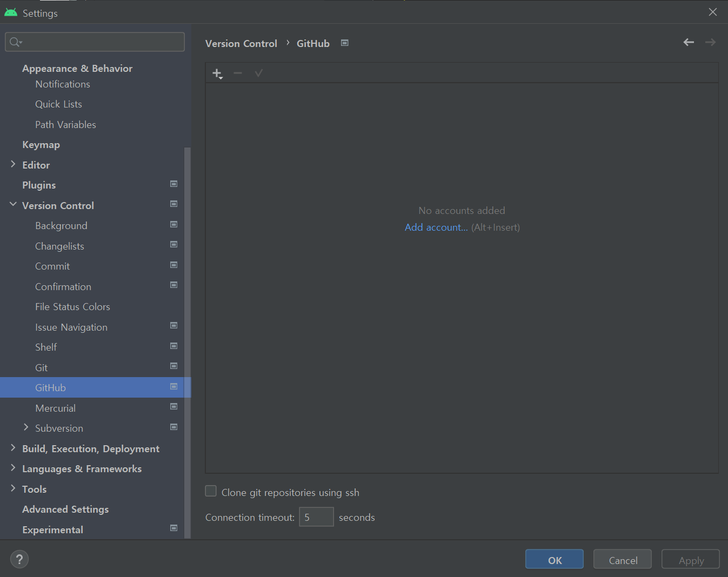
Task: Click the search magnifier icon
Action: click(x=16, y=42)
